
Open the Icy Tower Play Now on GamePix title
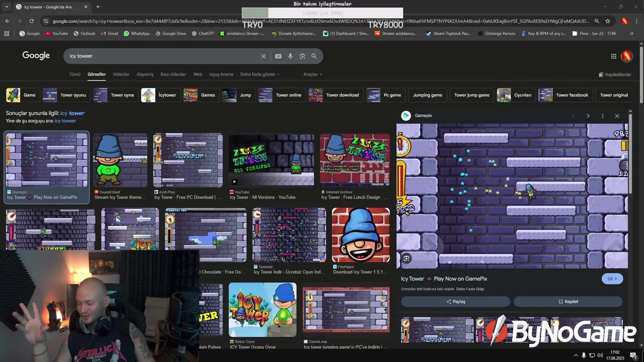click(x=444, y=279)
